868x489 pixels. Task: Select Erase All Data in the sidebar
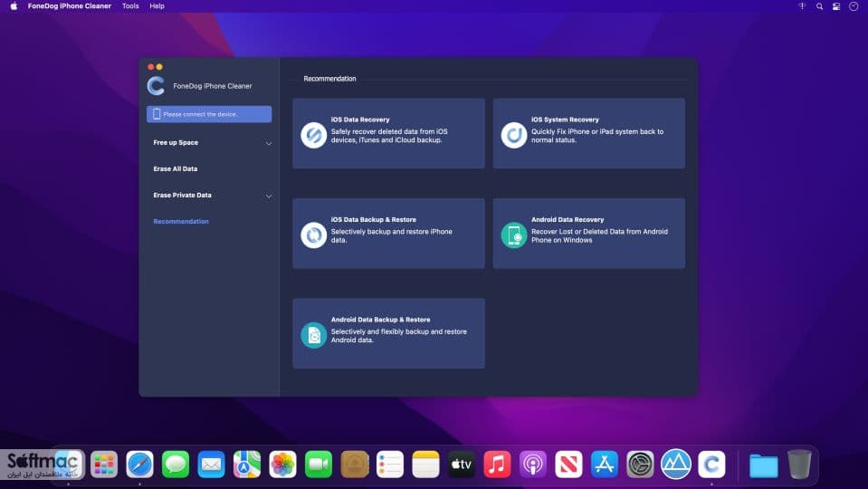click(x=175, y=169)
